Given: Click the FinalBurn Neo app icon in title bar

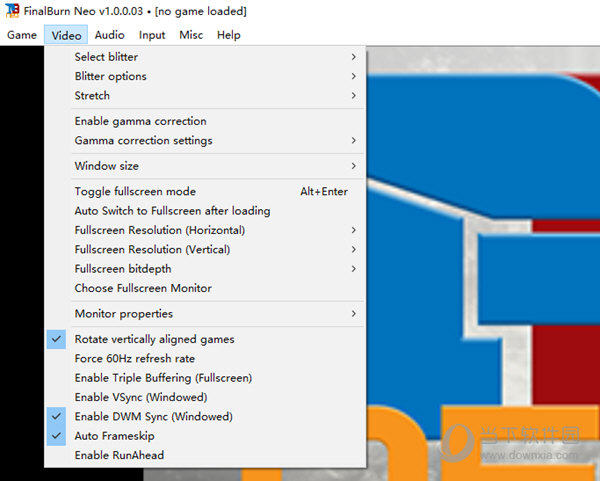Looking at the screenshot, I should pyautogui.click(x=12, y=10).
